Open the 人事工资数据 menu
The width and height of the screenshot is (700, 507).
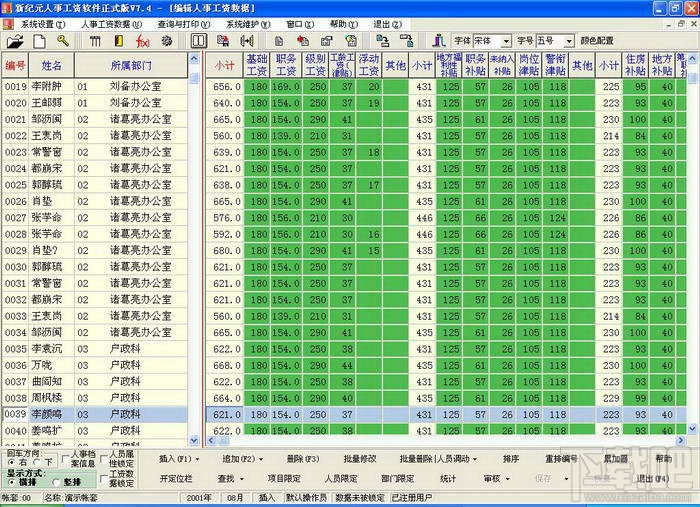pos(112,24)
